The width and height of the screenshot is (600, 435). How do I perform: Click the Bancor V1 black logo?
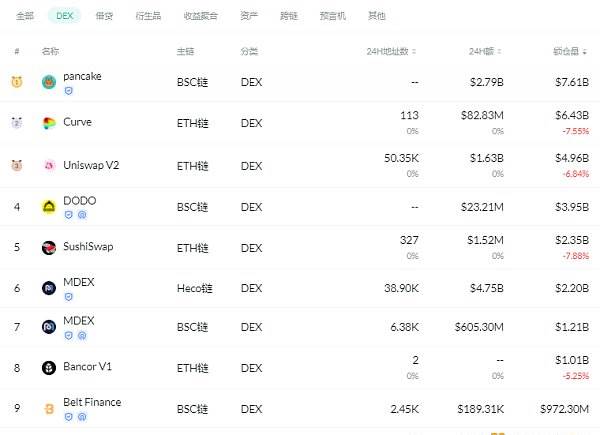pyautogui.click(x=49, y=368)
